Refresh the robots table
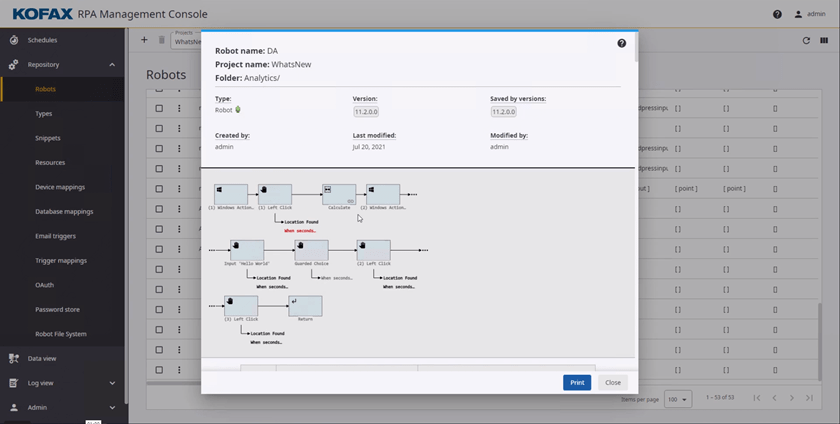This screenshot has width=840, height=424. pos(807,40)
